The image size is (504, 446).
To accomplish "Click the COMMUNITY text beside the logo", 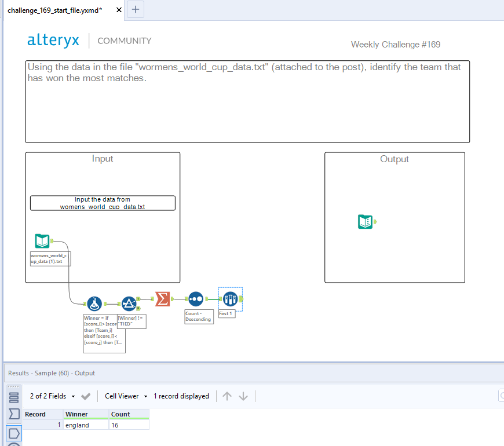I will coord(125,41).
